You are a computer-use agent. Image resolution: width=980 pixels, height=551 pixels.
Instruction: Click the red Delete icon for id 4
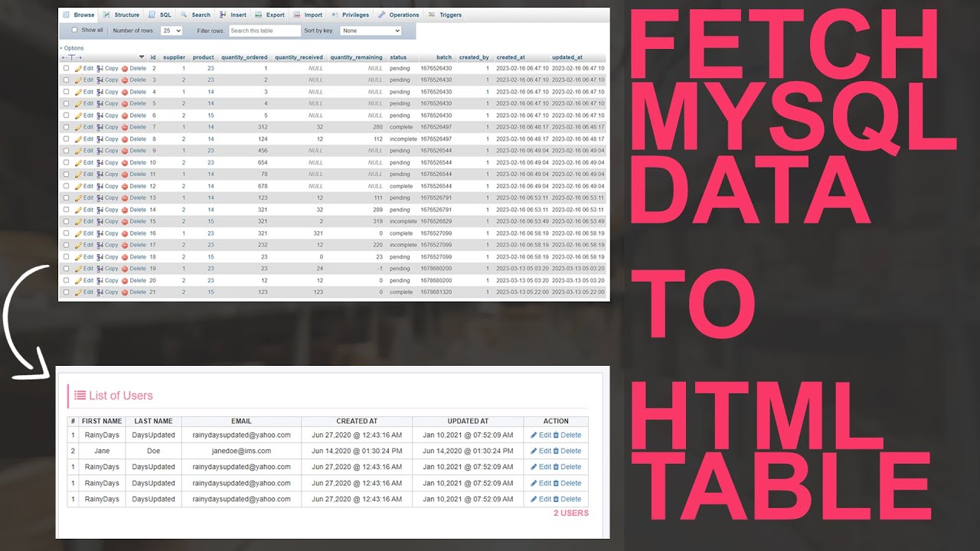(125, 92)
